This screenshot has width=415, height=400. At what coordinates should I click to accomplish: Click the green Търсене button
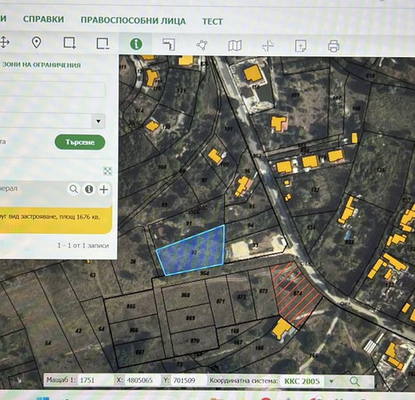point(80,142)
